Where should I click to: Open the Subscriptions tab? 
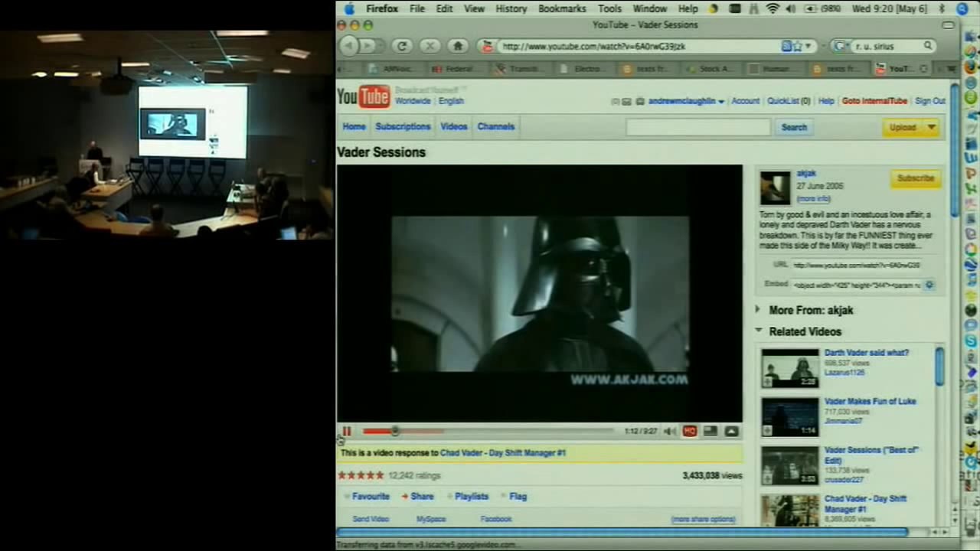coord(403,126)
